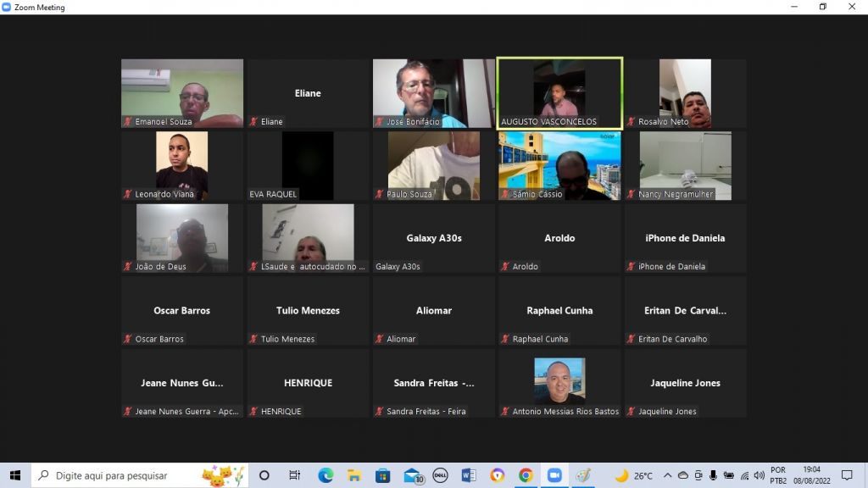Select Nancy Negramulher video tile
The image size is (868, 488).
pyautogui.click(x=685, y=166)
